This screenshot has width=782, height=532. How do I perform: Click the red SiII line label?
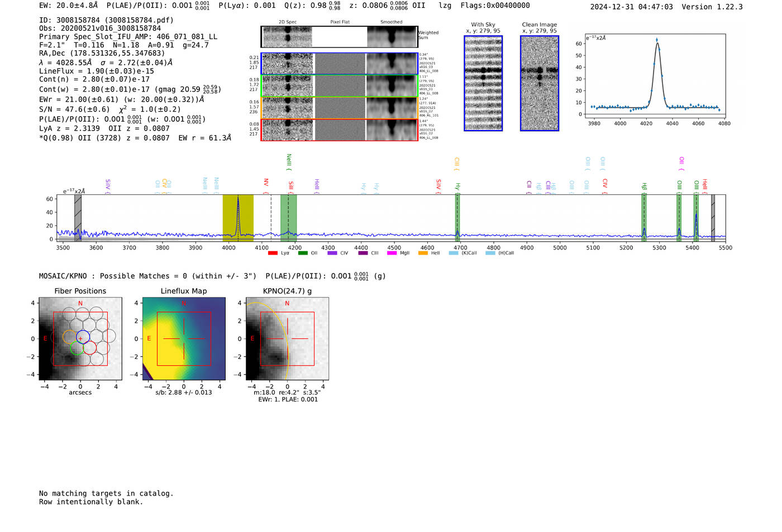[290, 187]
